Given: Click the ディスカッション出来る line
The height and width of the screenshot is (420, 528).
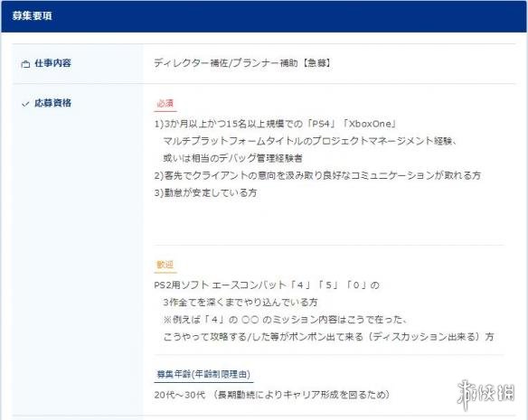Looking at the screenshot, I should click(329, 337).
